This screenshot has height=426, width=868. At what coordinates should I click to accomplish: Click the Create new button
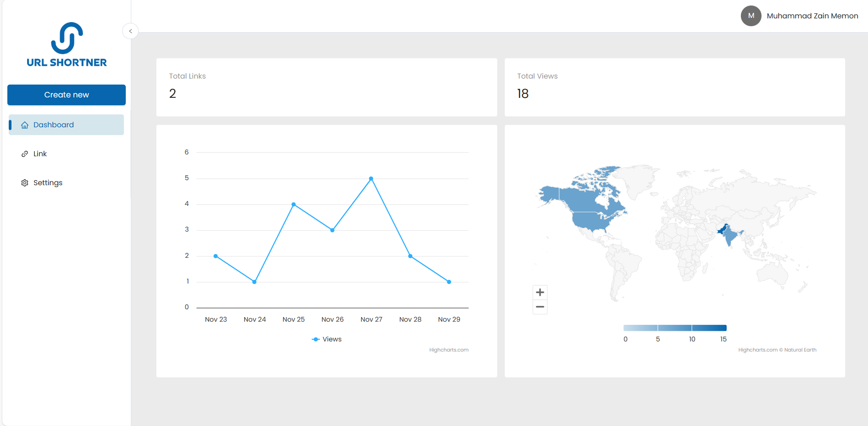(x=67, y=95)
